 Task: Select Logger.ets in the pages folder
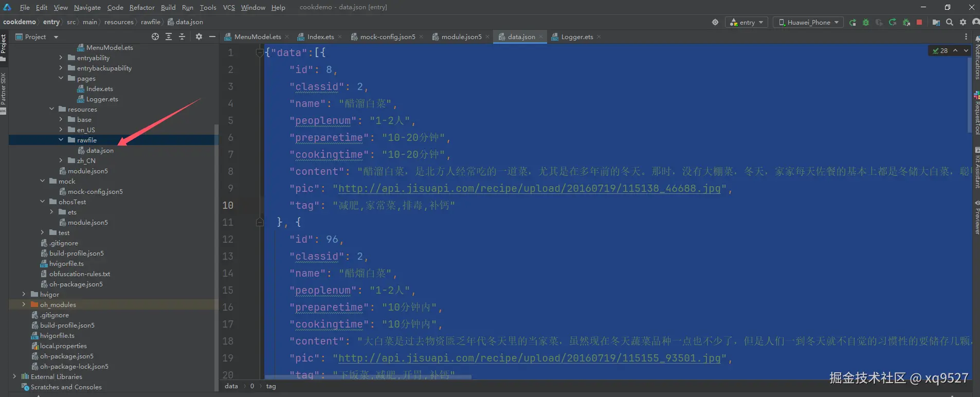102,99
